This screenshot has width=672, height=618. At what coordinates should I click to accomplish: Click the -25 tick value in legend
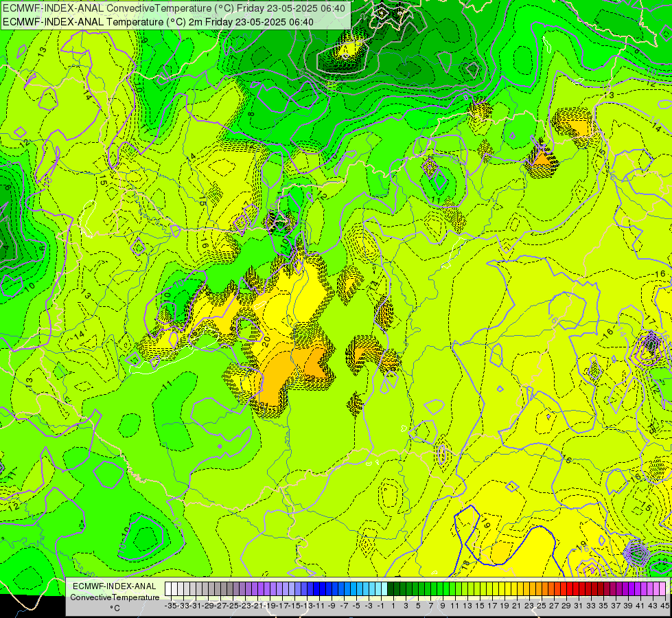[233, 606]
